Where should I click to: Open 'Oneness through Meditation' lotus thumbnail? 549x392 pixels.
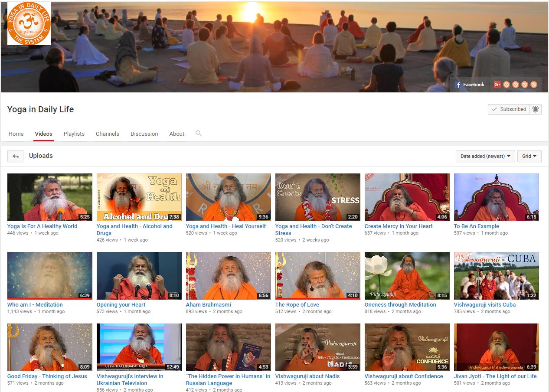[x=407, y=276]
